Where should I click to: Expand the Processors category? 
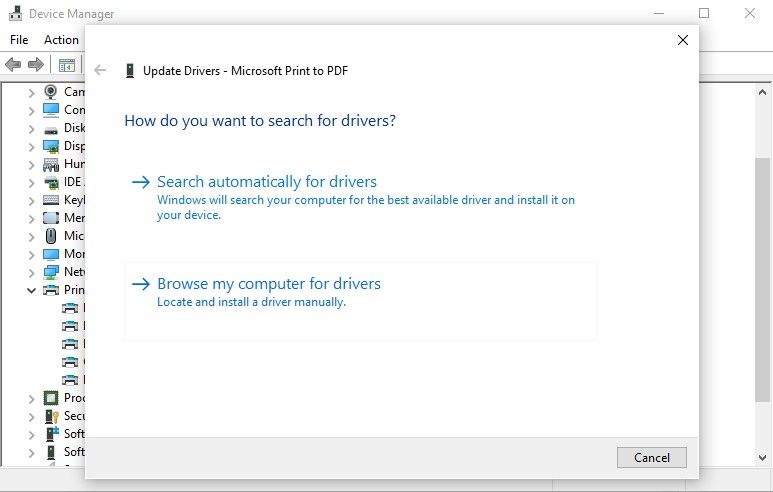[x=32, y=398]
